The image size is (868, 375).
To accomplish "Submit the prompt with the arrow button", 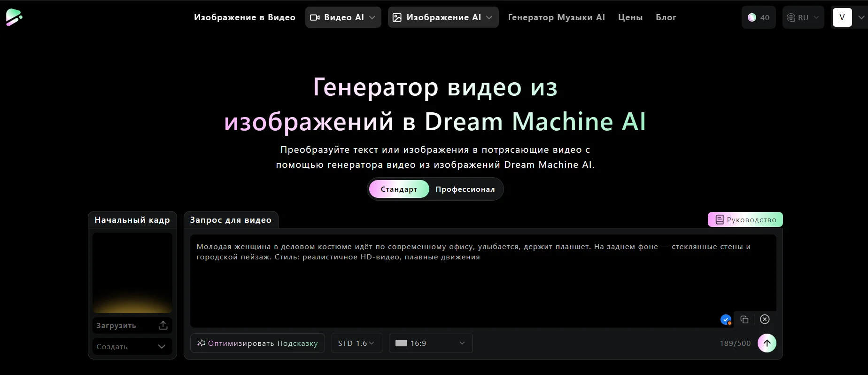I will click(x=767, y=343).
